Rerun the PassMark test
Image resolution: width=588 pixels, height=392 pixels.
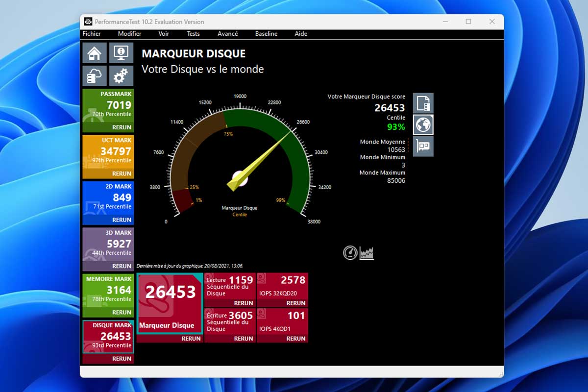click(x=122, y=127)
